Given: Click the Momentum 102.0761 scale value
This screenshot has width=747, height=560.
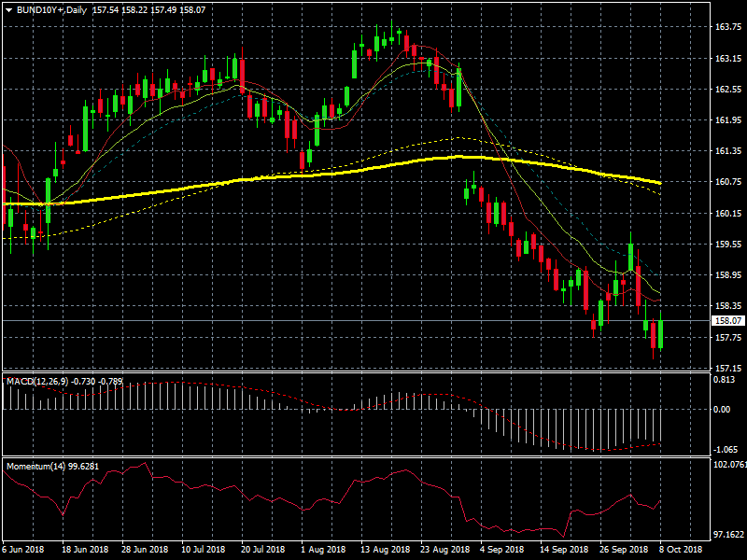Looking at the screenshot, I should click(728, 464).
